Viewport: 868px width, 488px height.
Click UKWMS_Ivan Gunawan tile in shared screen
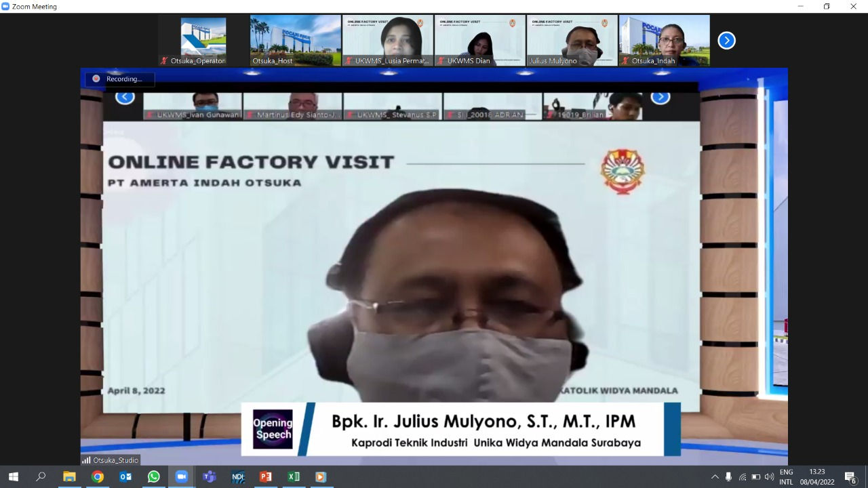pyautogui.click(x=193, y=106)
